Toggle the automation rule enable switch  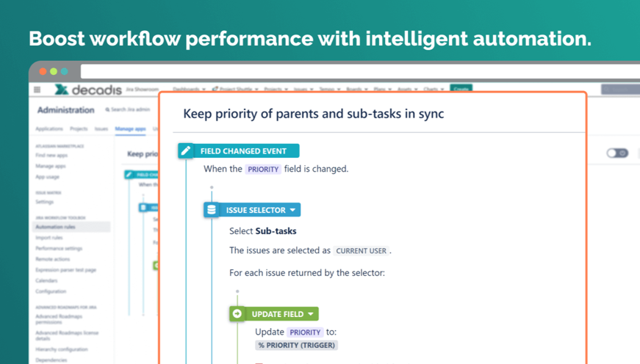(x=616, y=153)
